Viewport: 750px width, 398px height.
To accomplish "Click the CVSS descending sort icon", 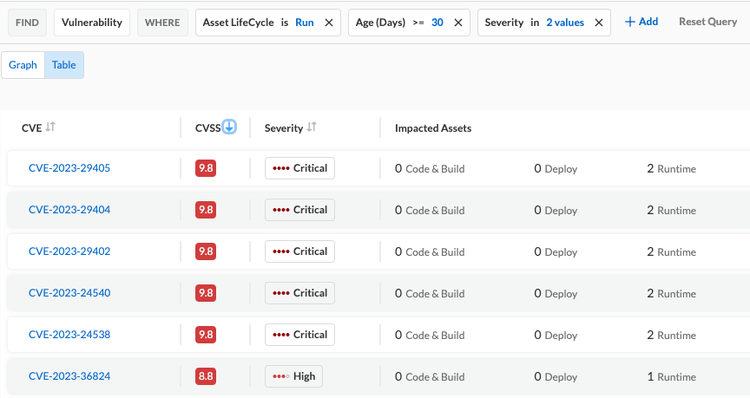I will [230, 127].
